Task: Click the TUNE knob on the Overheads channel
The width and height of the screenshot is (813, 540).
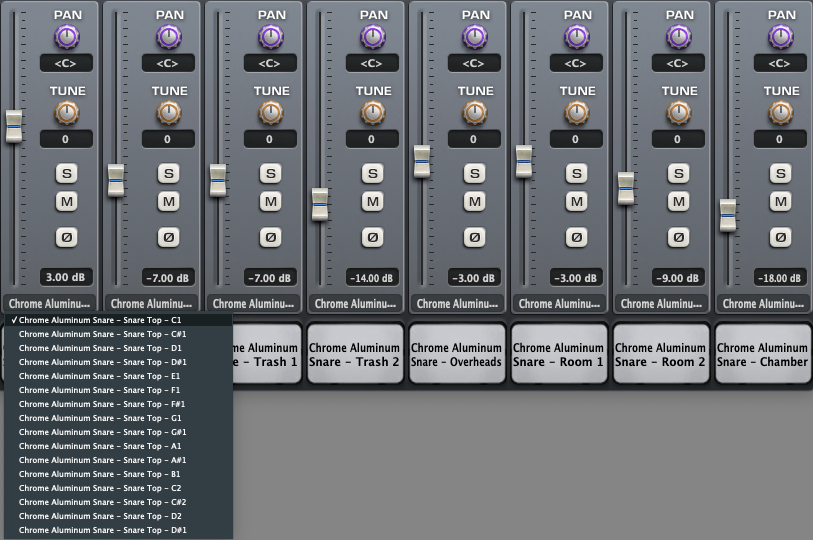Action: click(x=474, y=112)
